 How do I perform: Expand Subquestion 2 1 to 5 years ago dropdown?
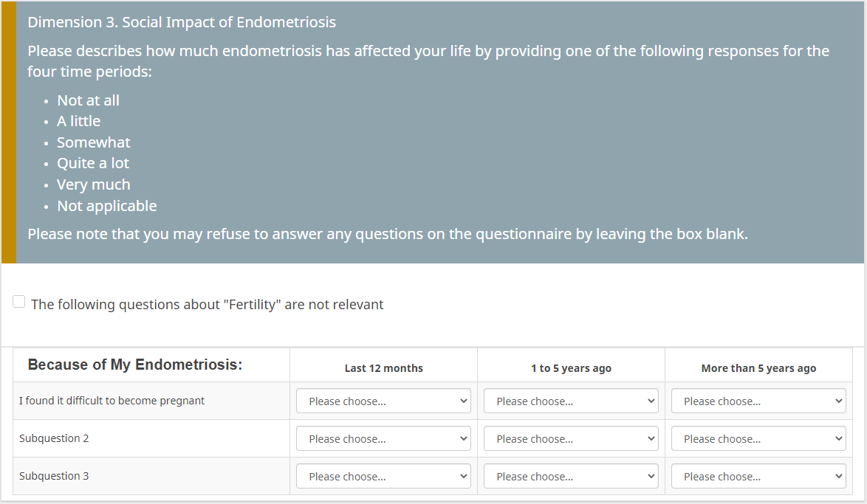(571, 439)
